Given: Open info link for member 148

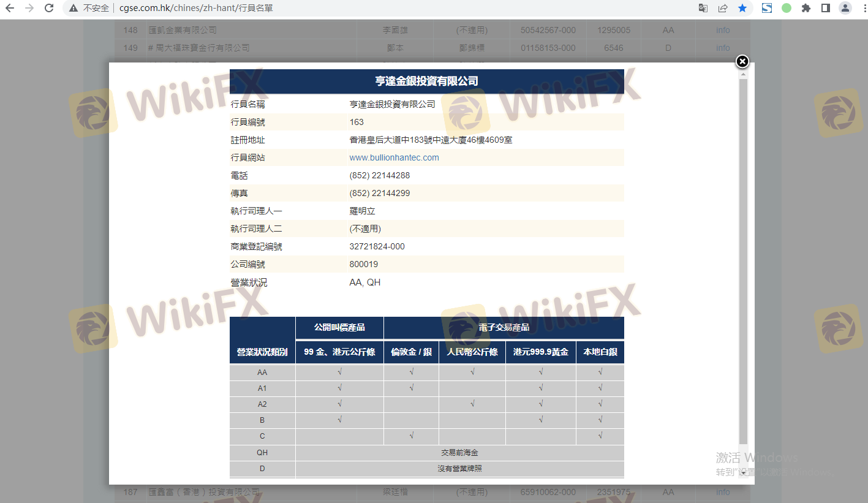Looking at the screenshot, I should point(723,30).
